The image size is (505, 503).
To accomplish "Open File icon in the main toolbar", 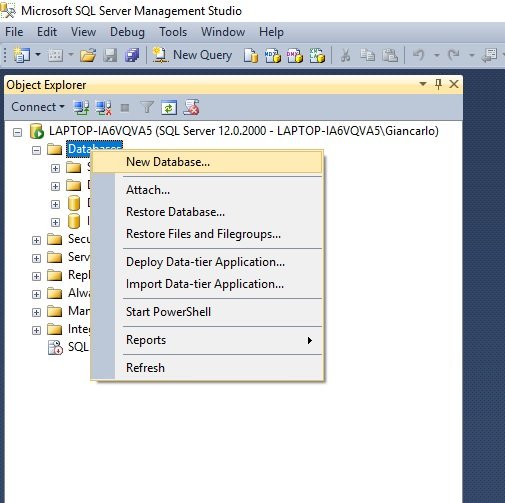I will [88, 55].
